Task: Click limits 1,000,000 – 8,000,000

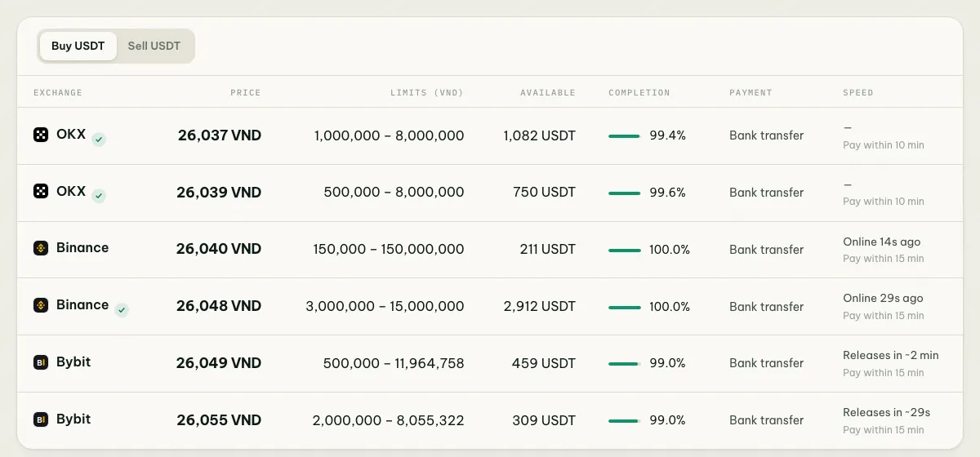Action: 390,135
